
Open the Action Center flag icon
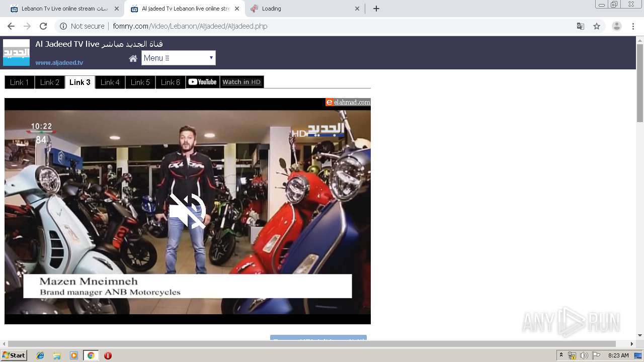596,355
